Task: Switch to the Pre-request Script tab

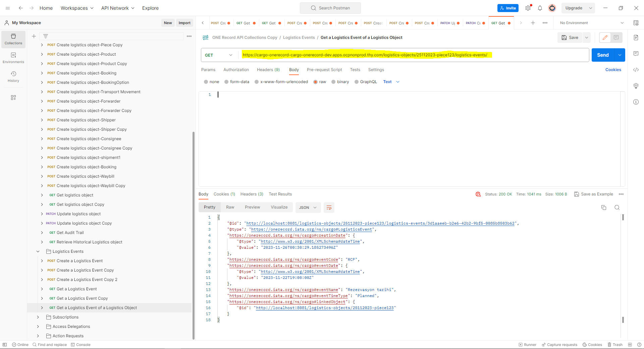Action: 324,70
